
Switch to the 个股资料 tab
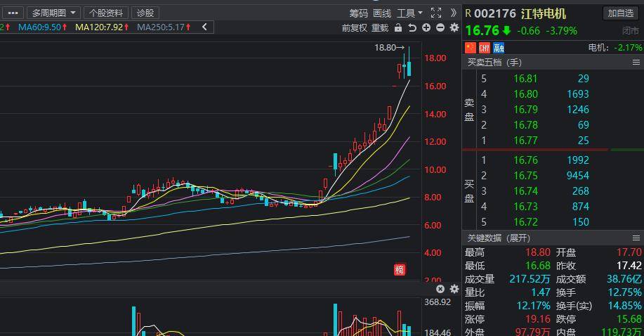point(106,13)
